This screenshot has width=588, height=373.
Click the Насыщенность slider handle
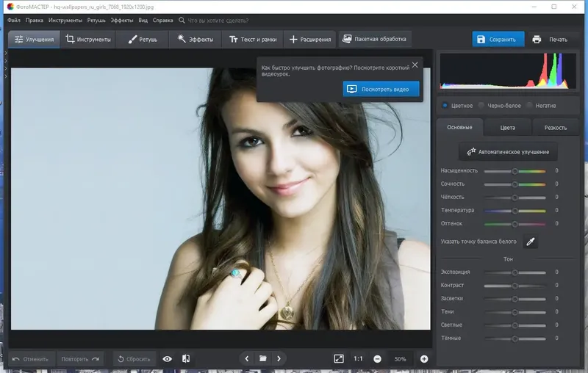[x=515, y=171]
